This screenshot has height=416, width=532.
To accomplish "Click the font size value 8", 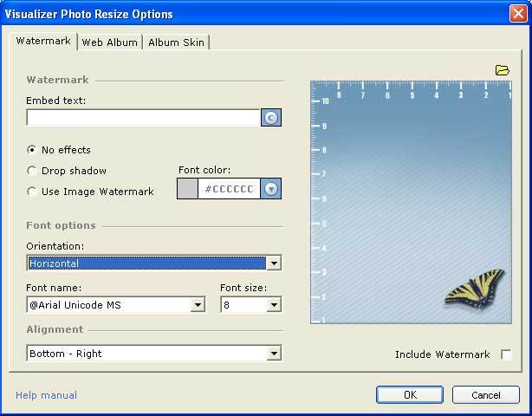I will [243, 305].
